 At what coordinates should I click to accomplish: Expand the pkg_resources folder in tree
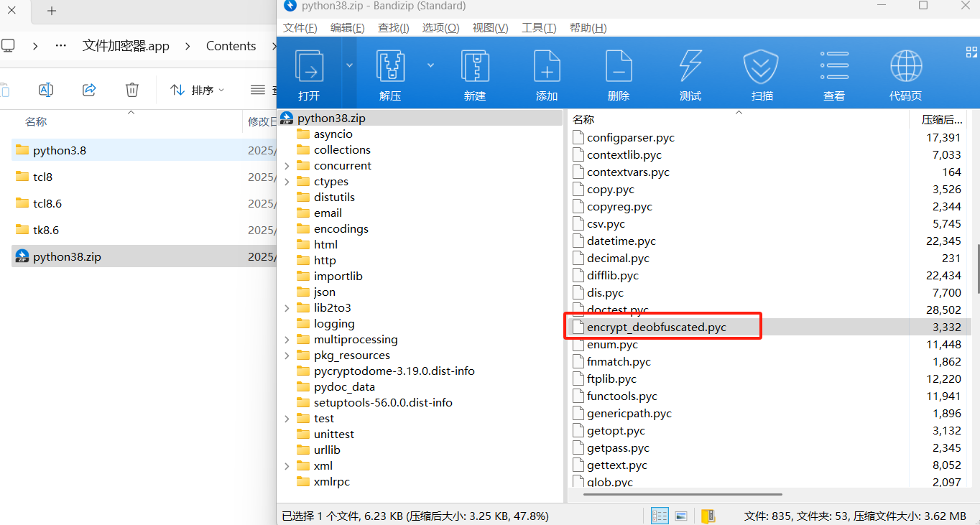287,356
